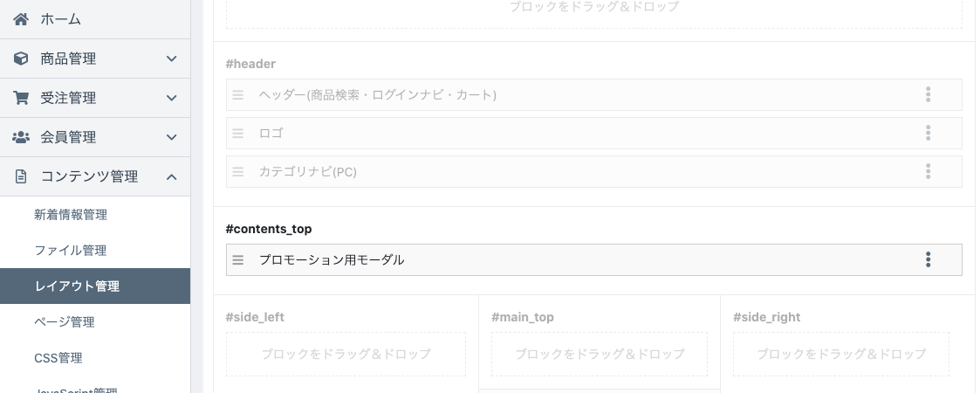Click the people icon for 会員管理

pos(21,137)
